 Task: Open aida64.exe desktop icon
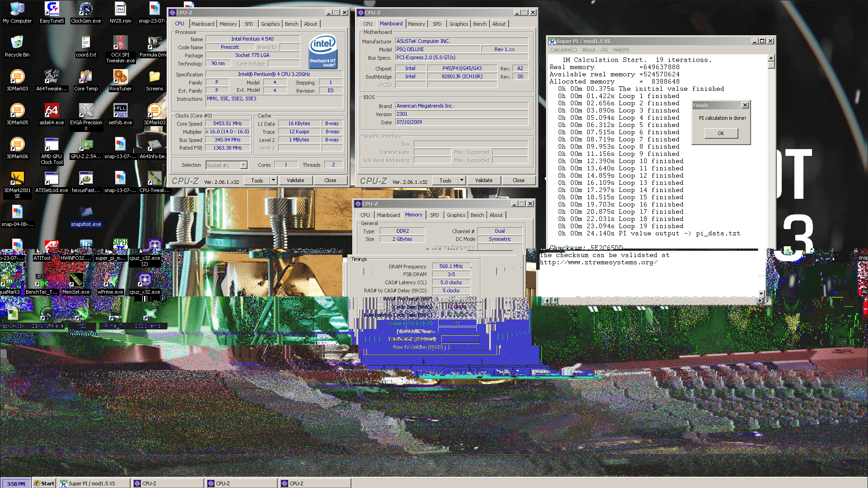(x=51, y=114)
